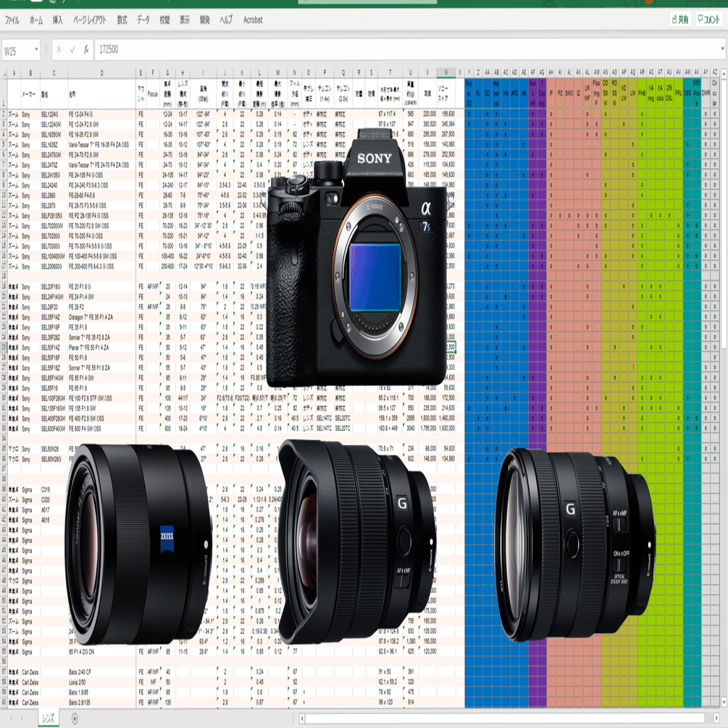This screenshot has height=728, width=728.
Task: Open the 数式 ribbon tab
Action: tap(122, 20)
